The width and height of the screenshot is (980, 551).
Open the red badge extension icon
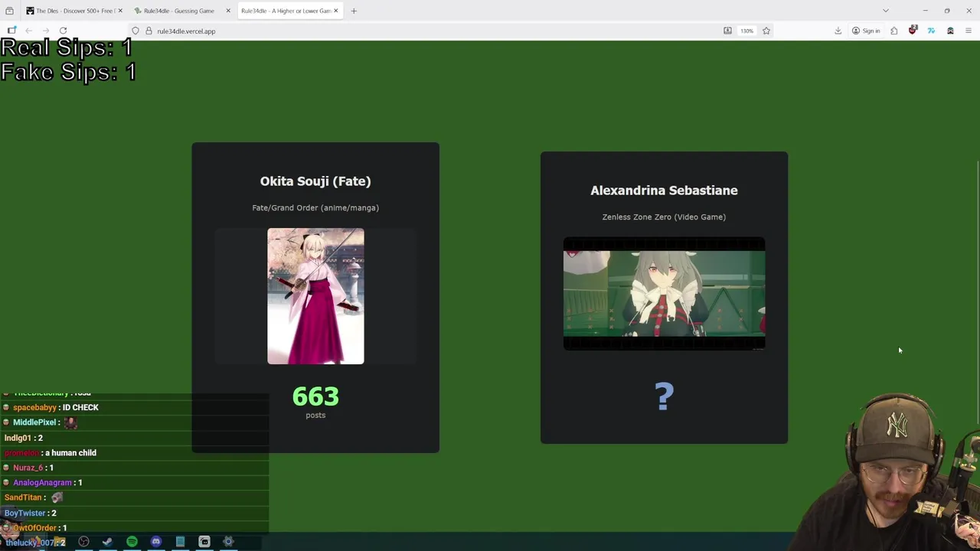coord(913,31)
